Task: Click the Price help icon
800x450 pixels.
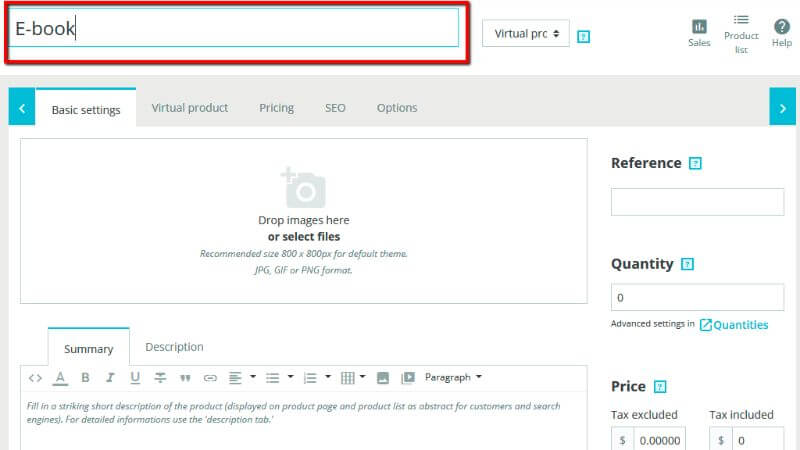Action: 660,387
